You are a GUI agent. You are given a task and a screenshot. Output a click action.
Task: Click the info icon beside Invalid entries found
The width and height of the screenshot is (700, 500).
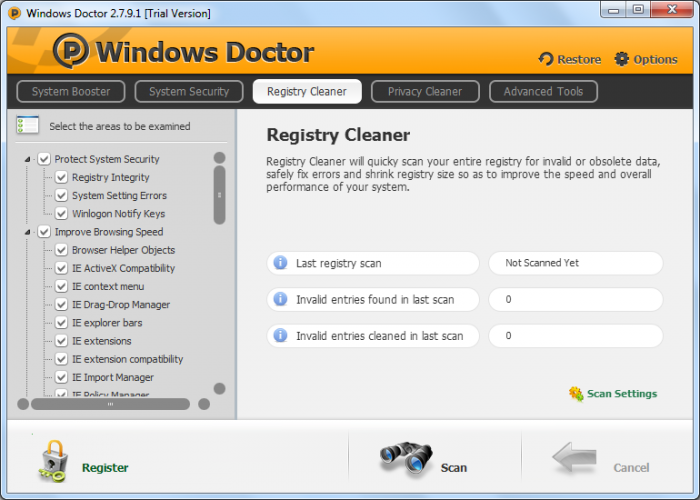[x=280, y=299]
